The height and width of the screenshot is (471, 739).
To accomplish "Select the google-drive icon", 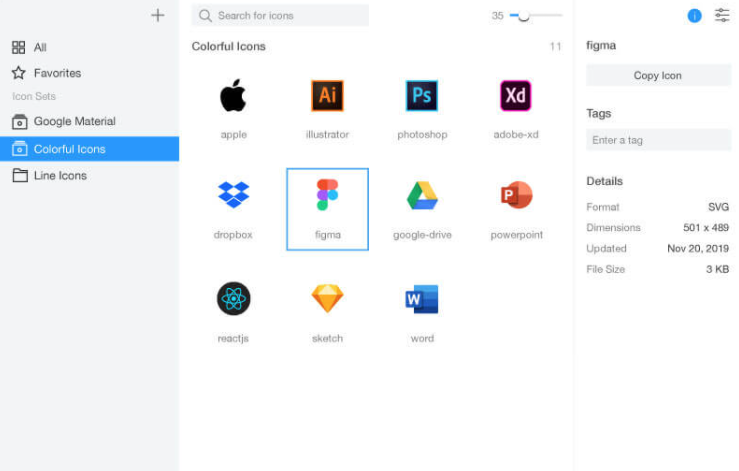I will (422, 195).
